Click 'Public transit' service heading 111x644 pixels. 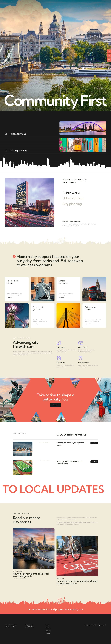pos(83,347)
